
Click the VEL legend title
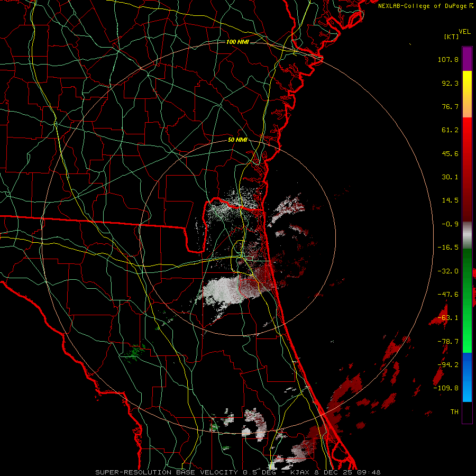click(464, 32)
